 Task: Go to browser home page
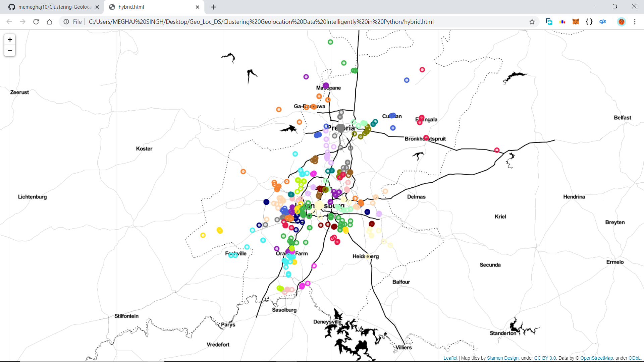coord(49,22)
